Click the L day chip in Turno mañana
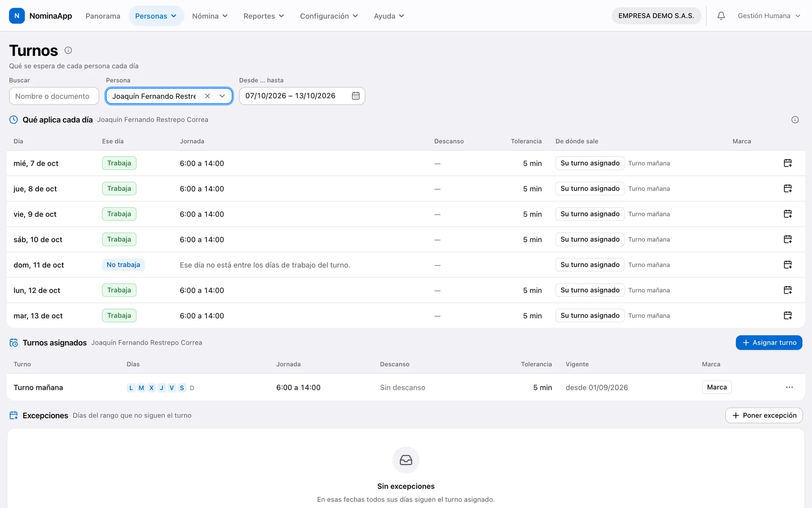Image resolution: width=812 pixels, height=508 pixels. [131, 387]
